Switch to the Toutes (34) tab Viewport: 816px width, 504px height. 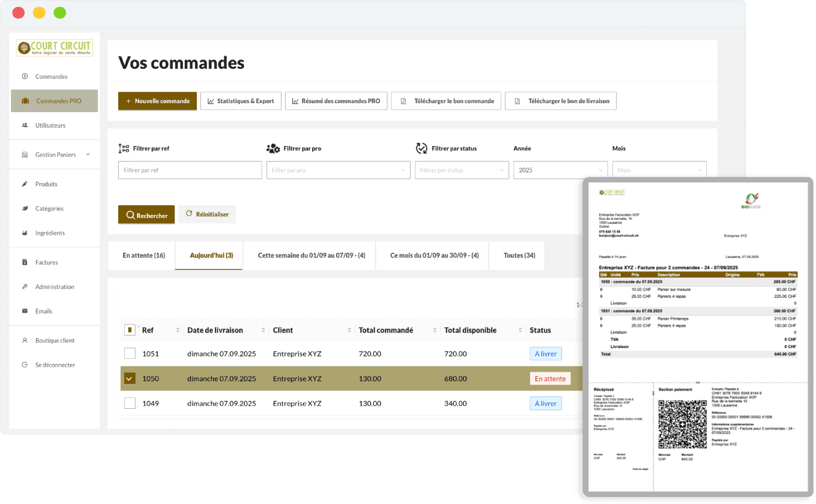[519, 255]
